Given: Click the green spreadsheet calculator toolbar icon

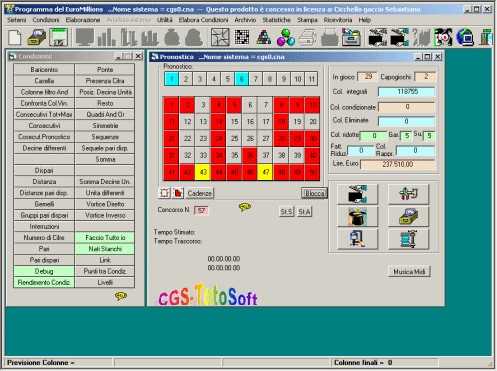Looking at the screenshot, I should coord(59,37).
